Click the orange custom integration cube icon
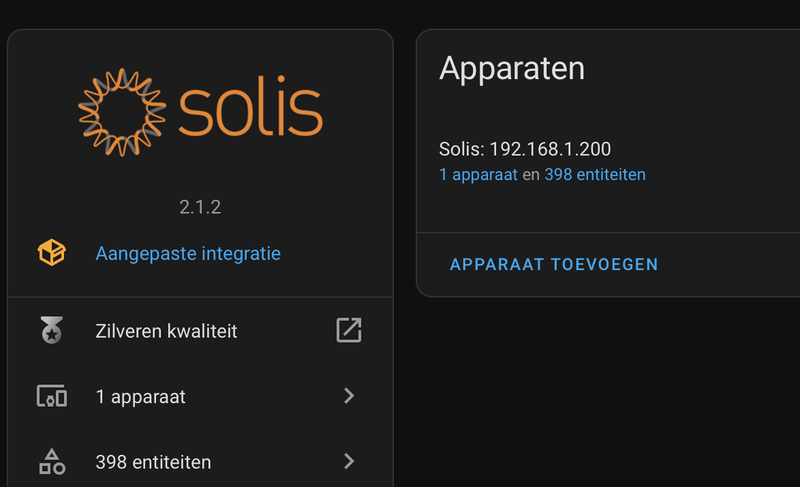This screenshot has height=487, width=800. pos(52,253)
